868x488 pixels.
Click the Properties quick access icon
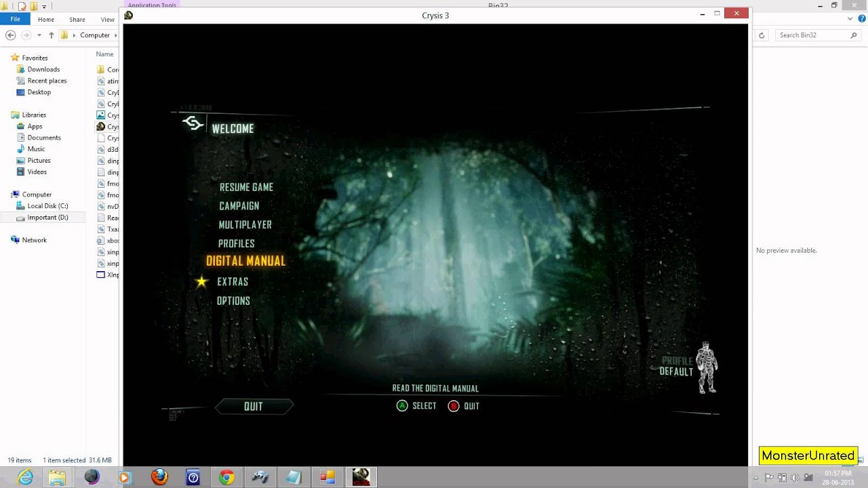[x=22, y=6]
